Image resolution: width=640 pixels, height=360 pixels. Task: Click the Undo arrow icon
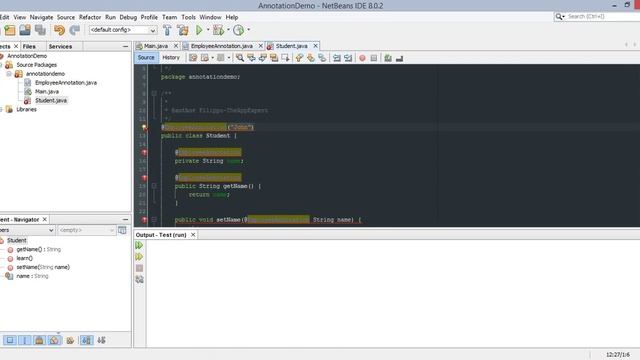click(60, 30)
